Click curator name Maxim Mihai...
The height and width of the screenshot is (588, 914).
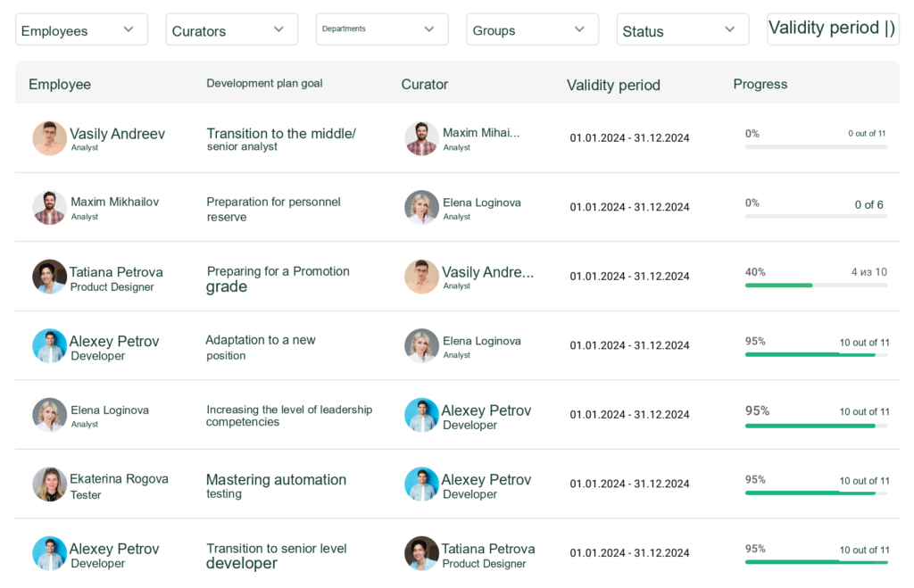(x=481, y=133)
